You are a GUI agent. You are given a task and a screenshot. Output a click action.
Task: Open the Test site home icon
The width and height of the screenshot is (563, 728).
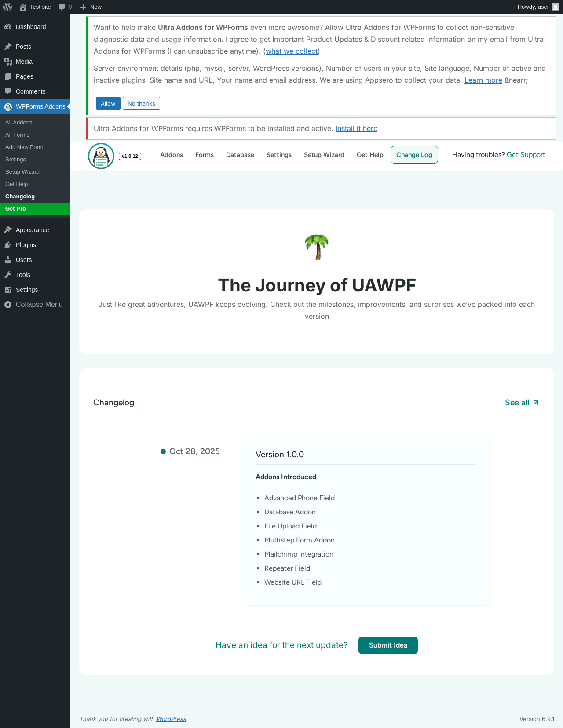[23, 7]
